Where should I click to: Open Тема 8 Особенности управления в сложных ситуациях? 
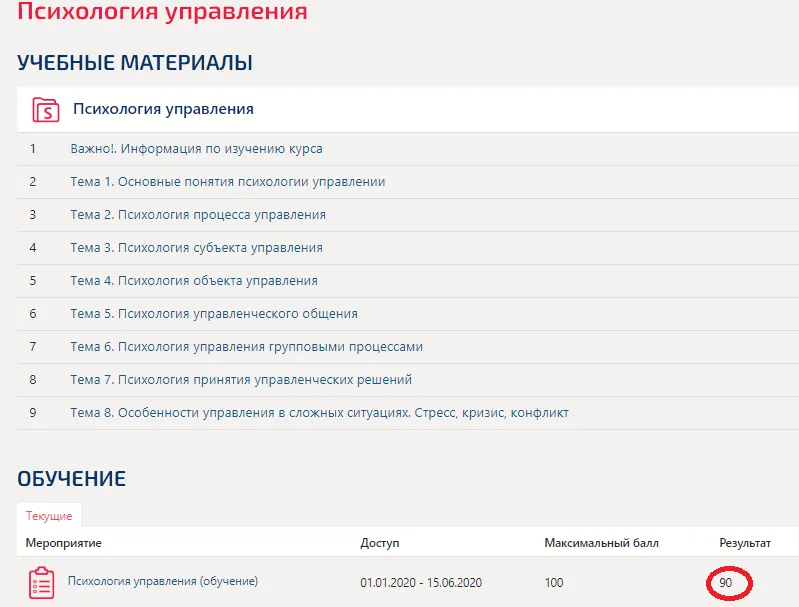click(319, 413)
